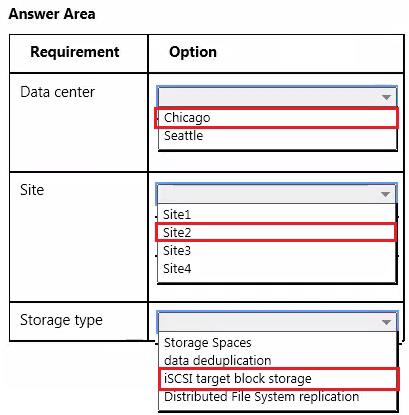The width and height of the screenshot is (409, 415).
Task: Pick Site3 from the Site options
Action: (177, 250)
